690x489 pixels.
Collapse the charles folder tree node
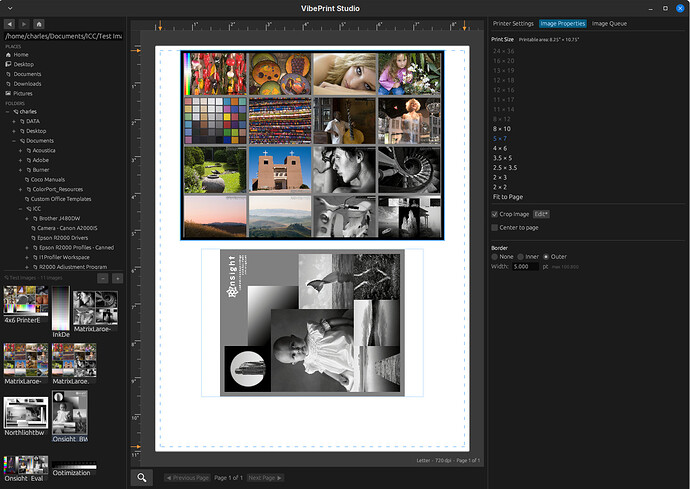(x=7, y=112)
